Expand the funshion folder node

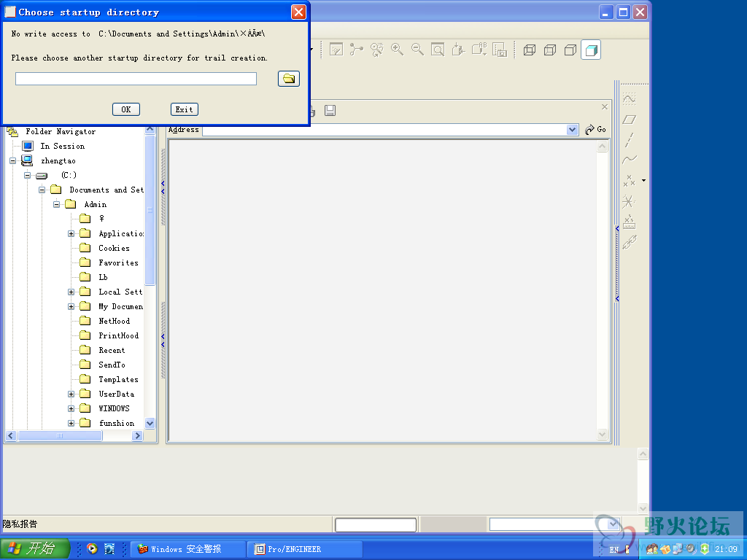pyautogui.click(x=71, y=424)
